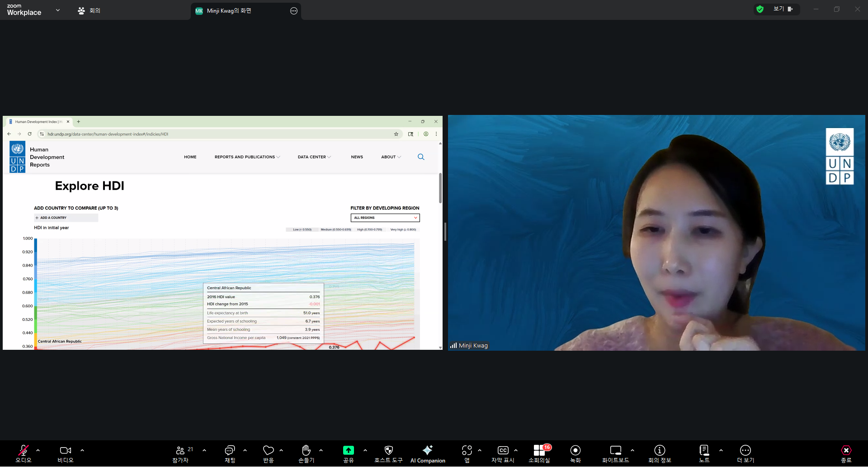The width and height of the screenshot is (868, 467).
Task: Switch to the 회의 meeting tab
Action: (89, 10)
